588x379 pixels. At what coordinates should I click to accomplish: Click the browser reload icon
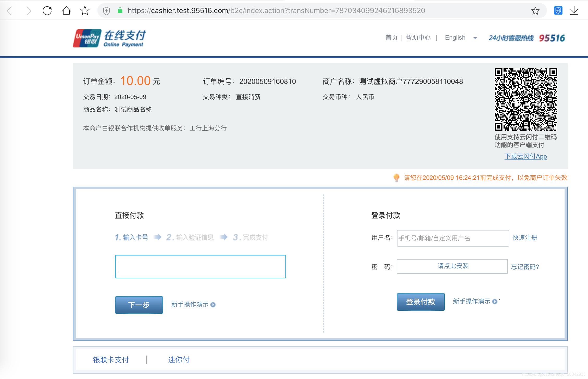(x=47, y=11)
